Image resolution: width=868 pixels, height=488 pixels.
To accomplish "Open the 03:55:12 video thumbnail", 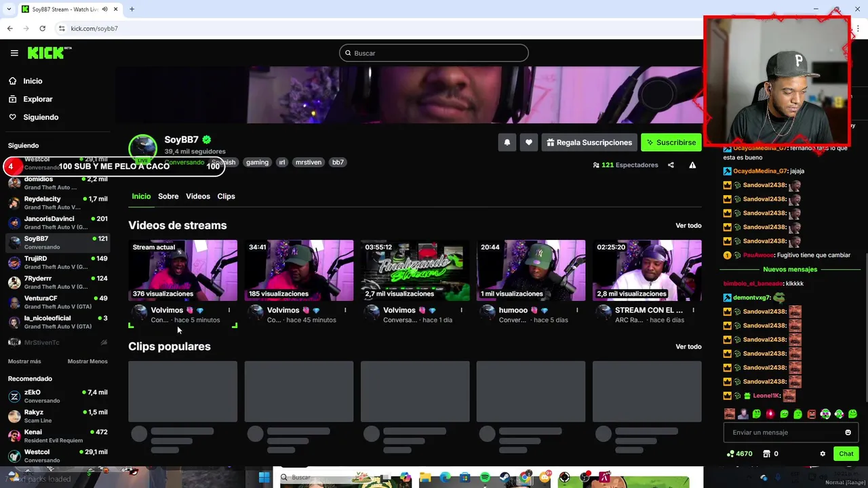I will point(415,270).
